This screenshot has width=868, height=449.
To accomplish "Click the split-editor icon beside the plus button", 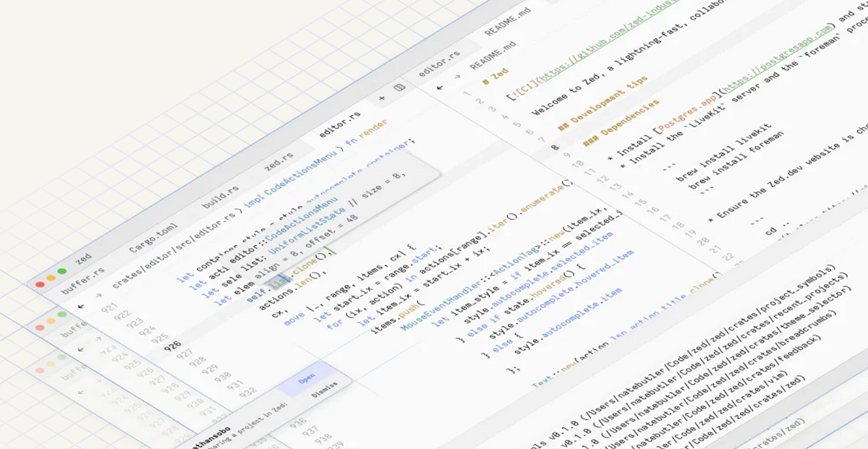I will point(399,87).
